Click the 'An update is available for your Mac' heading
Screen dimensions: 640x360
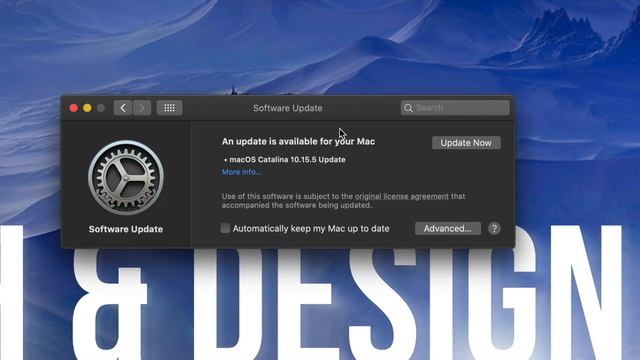[298, 141]
